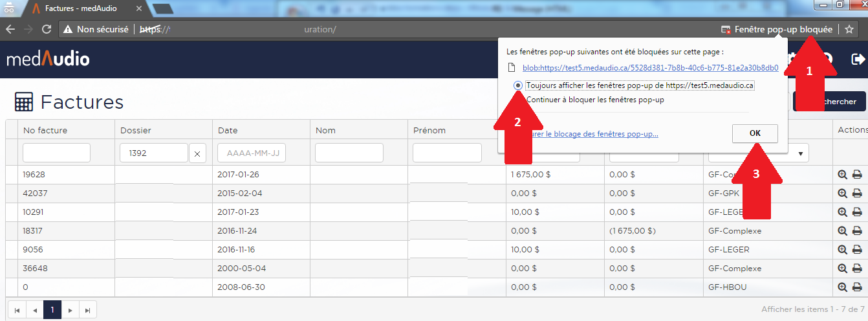Image resolution: width=868 pixels, height=321 pixels.
Task: Reload the page with browser refresh icon
Action: tap(47, 29)
